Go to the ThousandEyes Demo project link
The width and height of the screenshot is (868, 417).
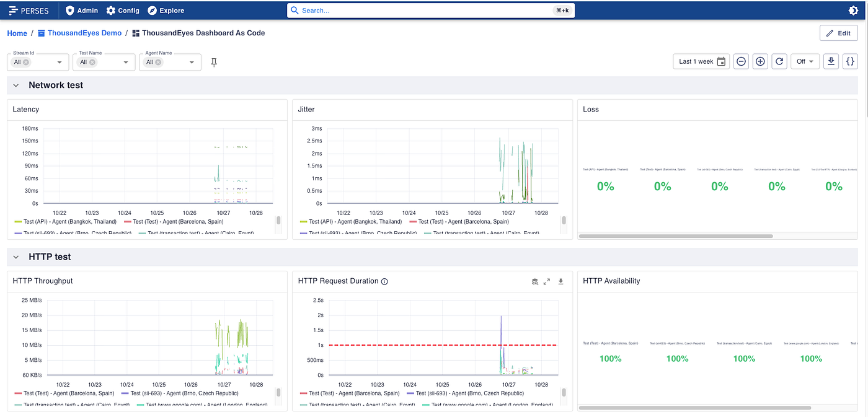click(79, 33)
